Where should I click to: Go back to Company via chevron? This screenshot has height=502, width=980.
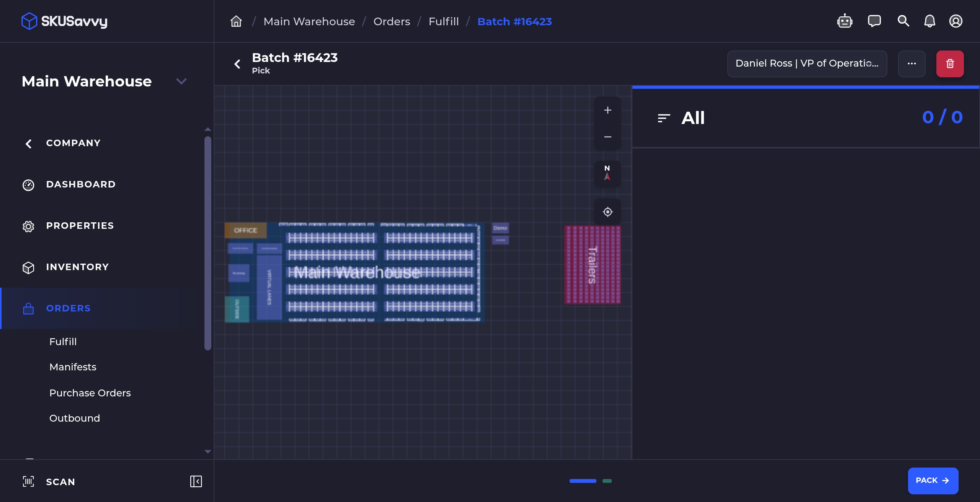tap(28, 143)
